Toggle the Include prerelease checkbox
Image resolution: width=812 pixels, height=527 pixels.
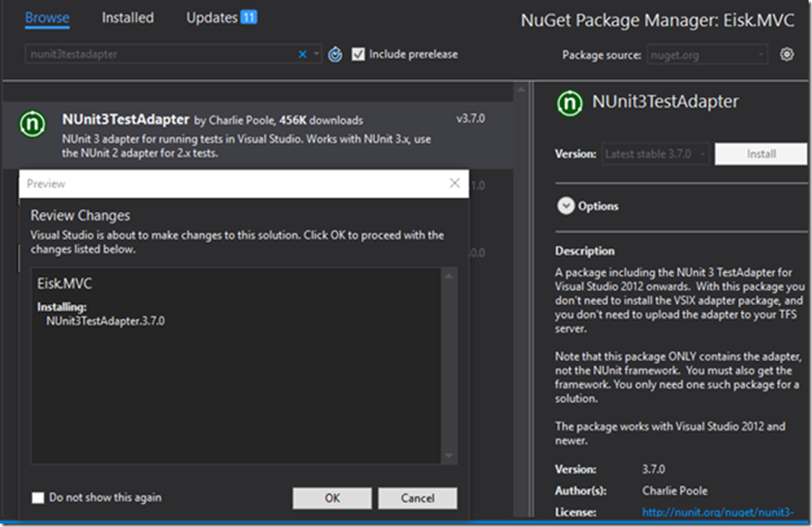(x=358, y=54)
